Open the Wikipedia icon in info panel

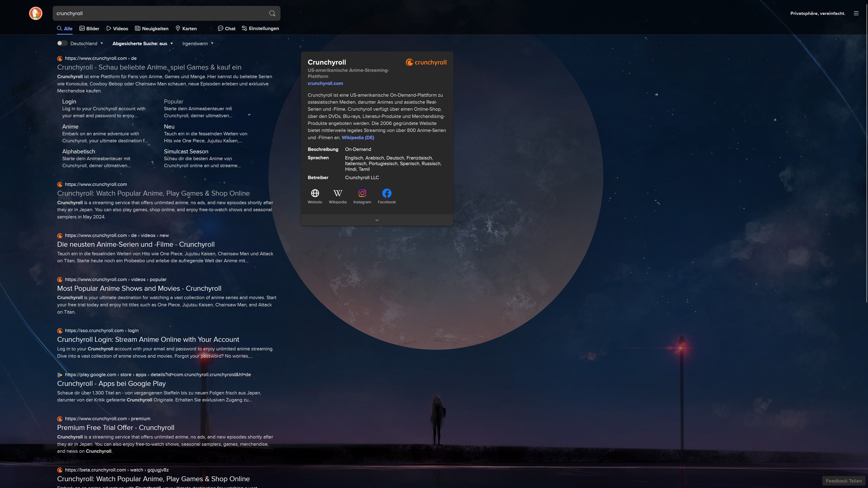(x=338, y=193)
